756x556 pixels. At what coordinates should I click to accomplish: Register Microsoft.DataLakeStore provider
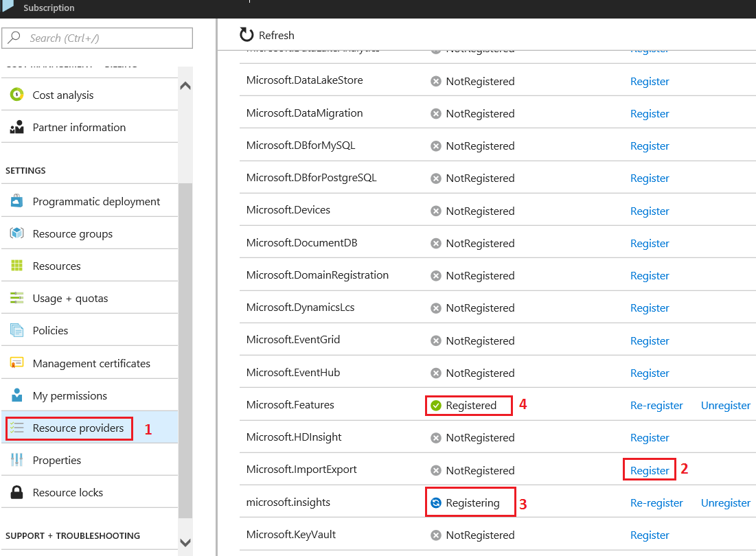pos(650,81)
